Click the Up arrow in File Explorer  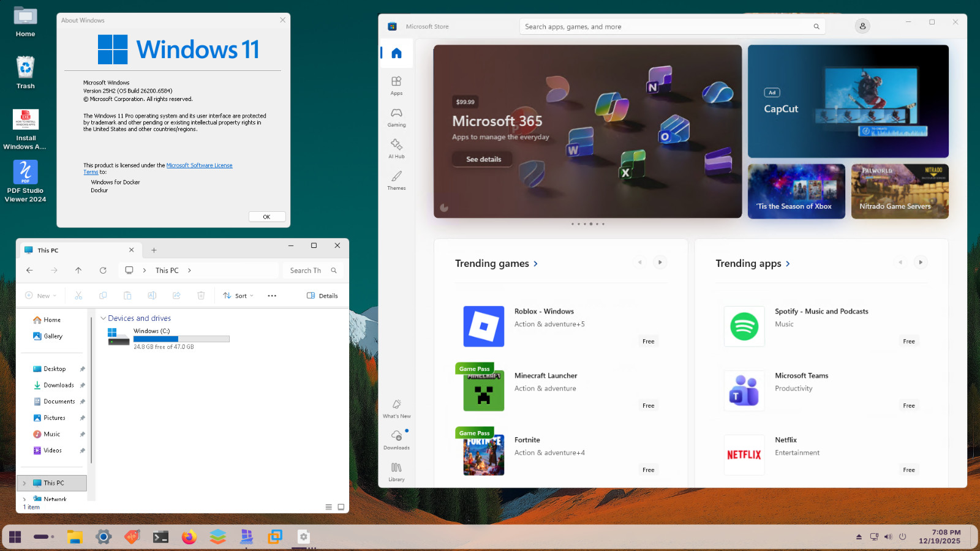tap(78, 270)
